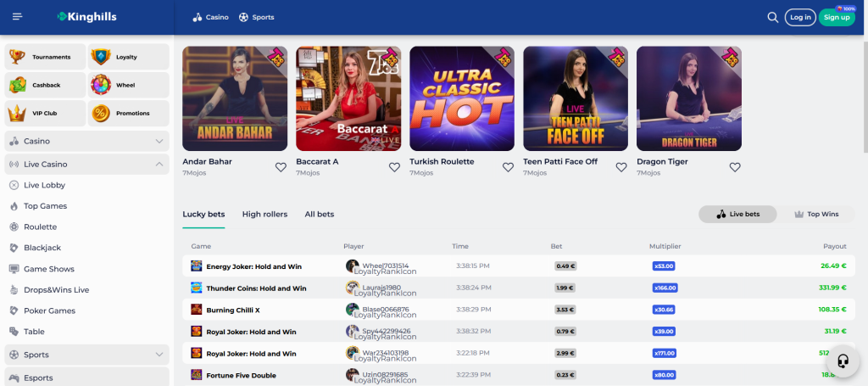Click the 331.99 € payout value

click(832, 288)
